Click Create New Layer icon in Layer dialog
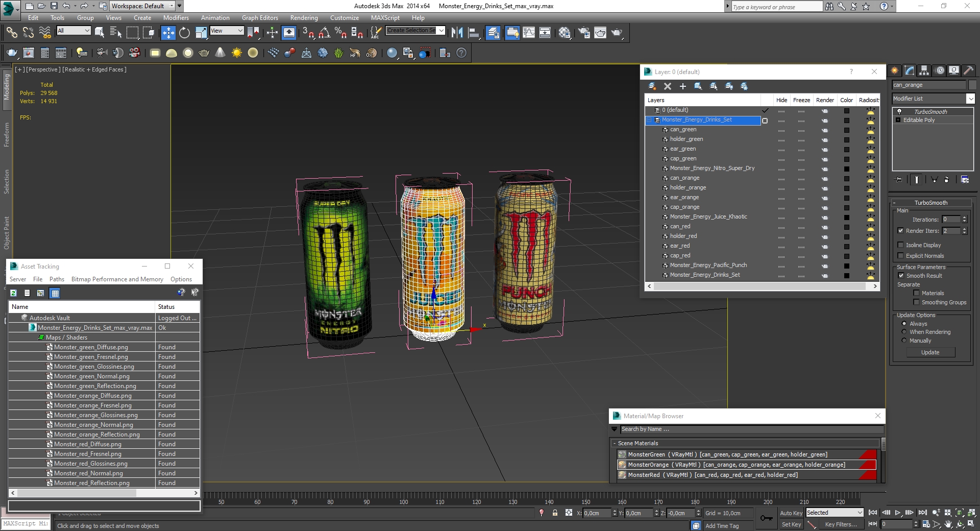980x531 pixels. click(x=652, y=86)
